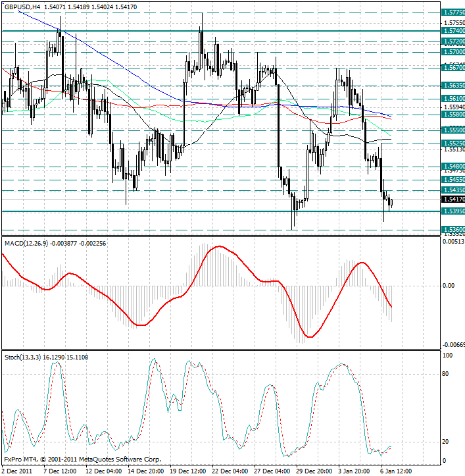Viewport: 465px width, 476px height.
Task: Click the Stoch(13,3,3) indicator label
Action: pyautogui.click(x=26, y=357)
